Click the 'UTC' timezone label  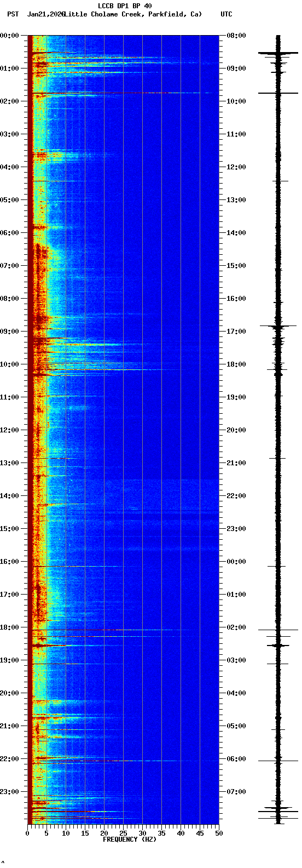point(226,14)
